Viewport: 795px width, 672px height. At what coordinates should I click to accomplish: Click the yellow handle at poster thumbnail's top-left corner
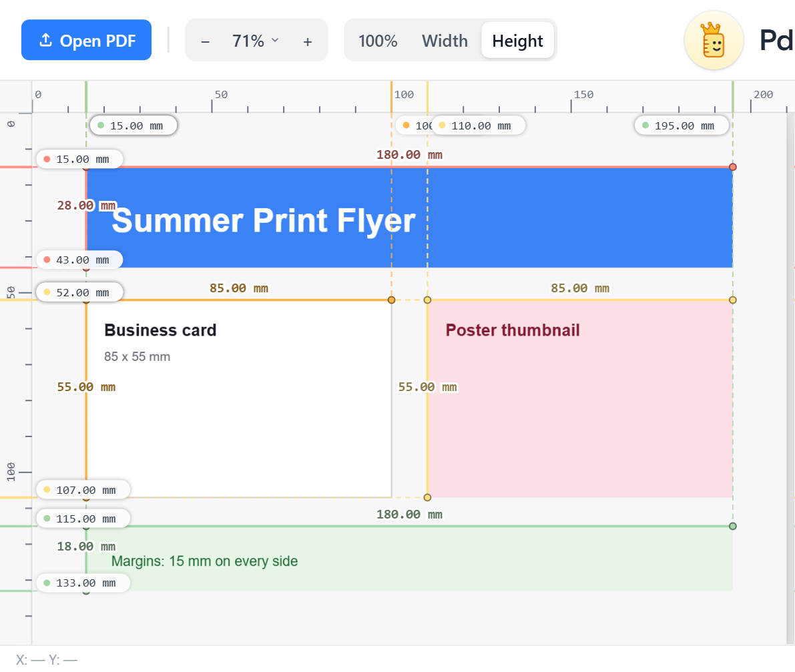coord(427,300)
